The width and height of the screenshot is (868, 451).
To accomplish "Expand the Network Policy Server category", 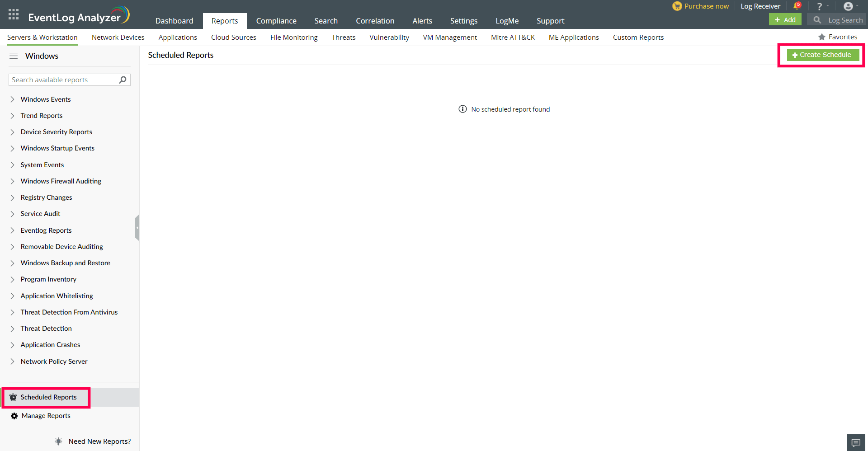I will [12, 362].
